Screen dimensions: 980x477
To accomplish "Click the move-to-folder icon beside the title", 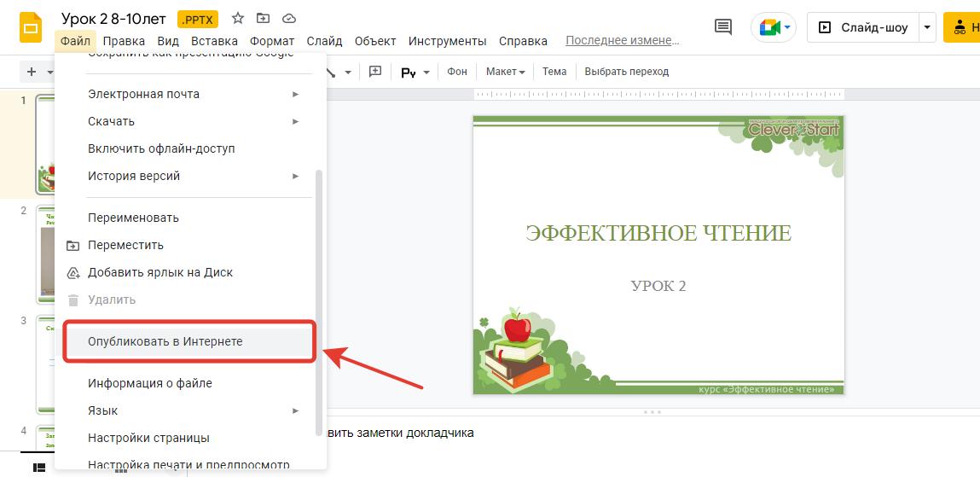I will click(264, 18).
